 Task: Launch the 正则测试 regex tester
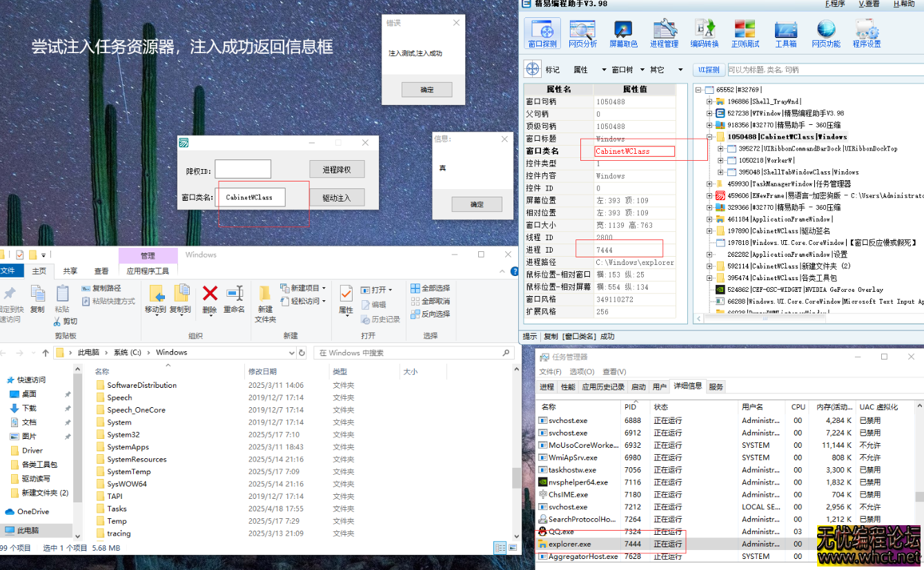[745, 32]
